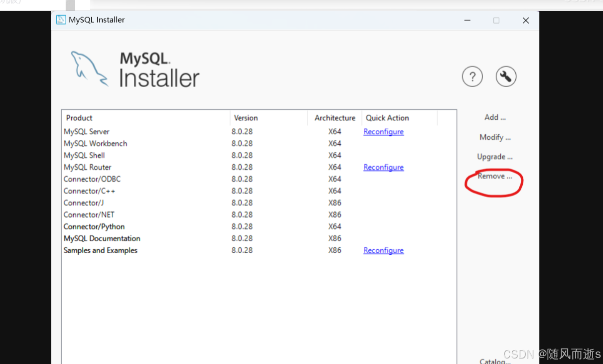Start an Upgrade of installed products
This screenshot has width=603, height=364.
494,156
